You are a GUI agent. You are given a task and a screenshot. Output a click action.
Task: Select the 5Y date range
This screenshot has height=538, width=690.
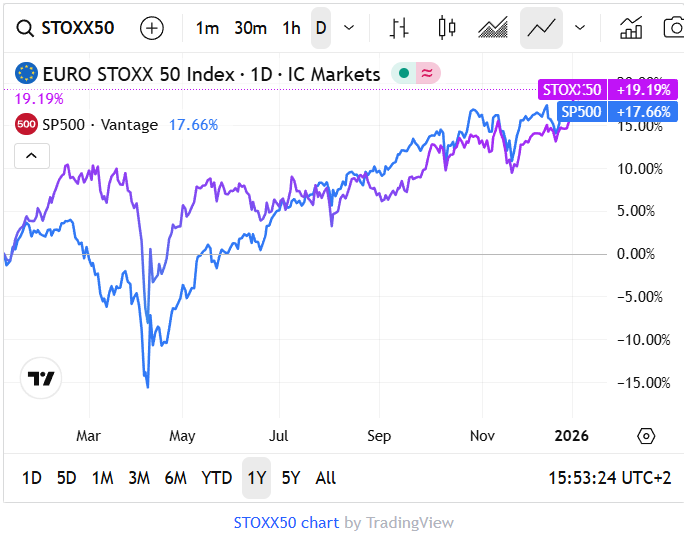[x=290, y=478]
